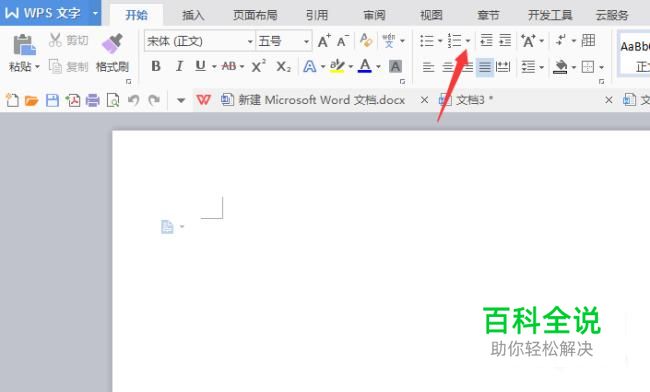Viewport: 650px width, 392px height.
Task: Open underline style dropdown arrow
Action: click(214, 67)
